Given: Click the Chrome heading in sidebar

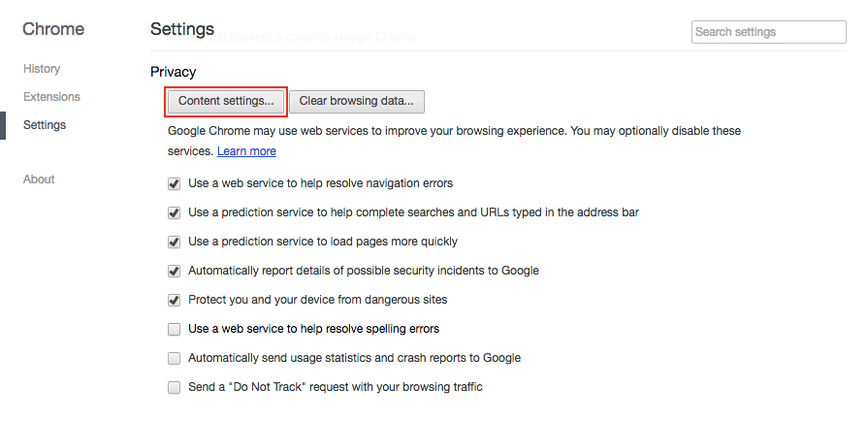Looking at the screenshot, I should (53, 29).
